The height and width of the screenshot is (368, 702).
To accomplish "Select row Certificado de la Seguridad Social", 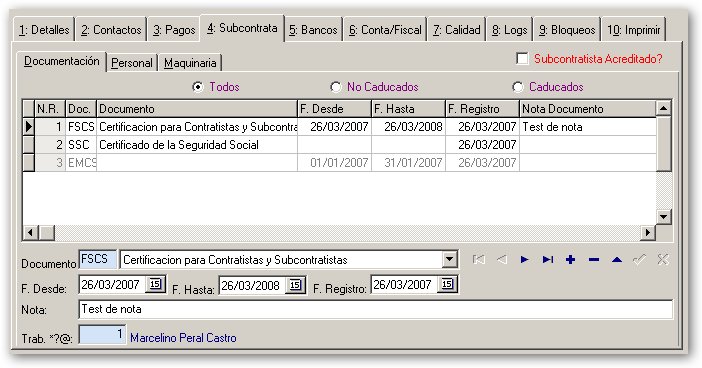I will (197, 145).
